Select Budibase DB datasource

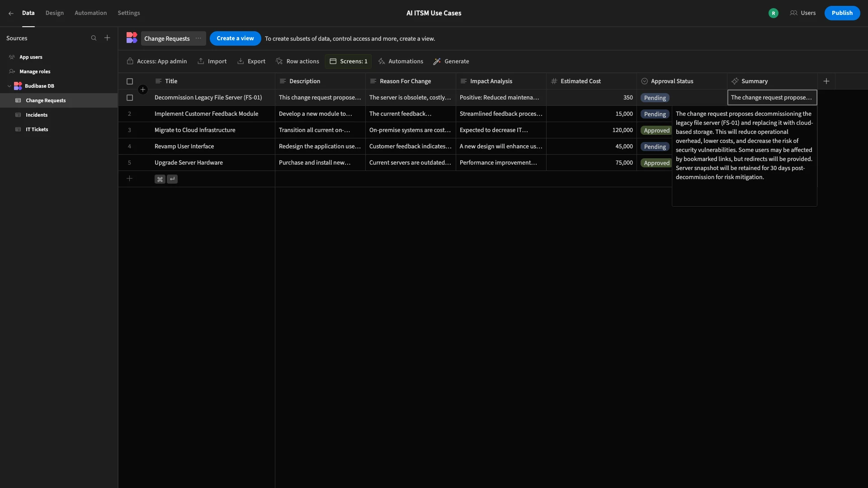click(x=39, y=86)
